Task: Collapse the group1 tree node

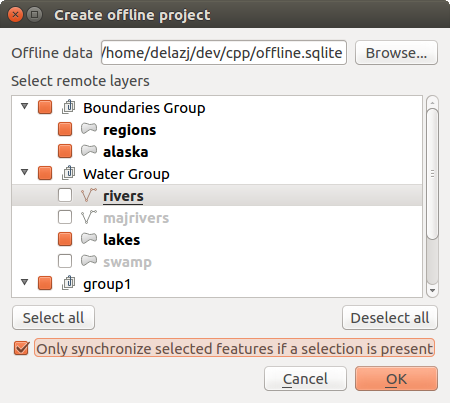Action: [x=24, y=282]
